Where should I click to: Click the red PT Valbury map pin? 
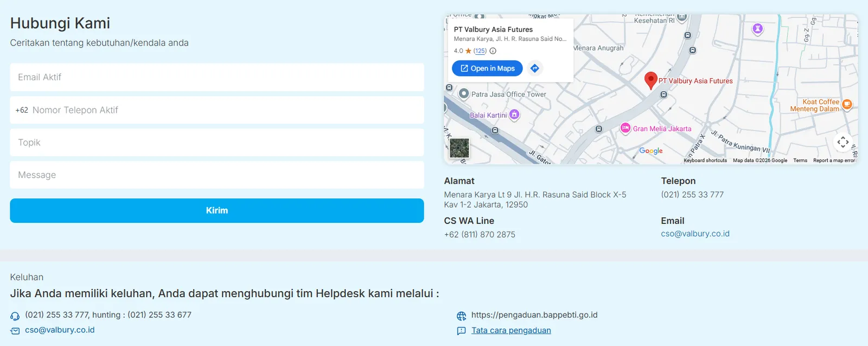pyautogui.click(x=650, y=80)
